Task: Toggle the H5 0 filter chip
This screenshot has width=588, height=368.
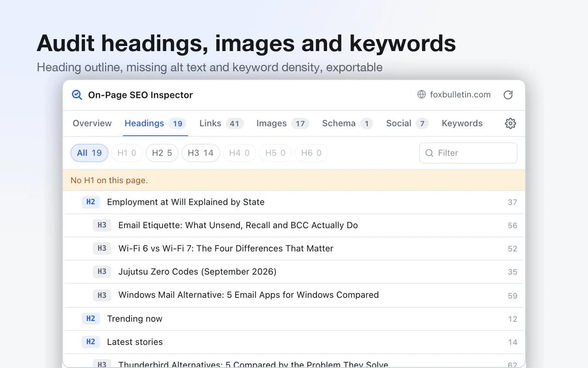Action: tap(275, 153)
